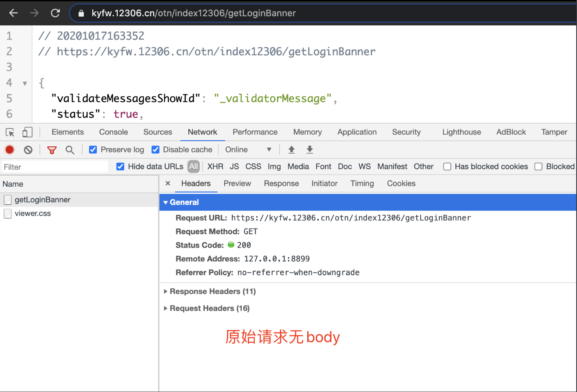The height and width of the screenshot is (392, 577).
Task: Select the viewer.css request row
Action: point(79,213)
